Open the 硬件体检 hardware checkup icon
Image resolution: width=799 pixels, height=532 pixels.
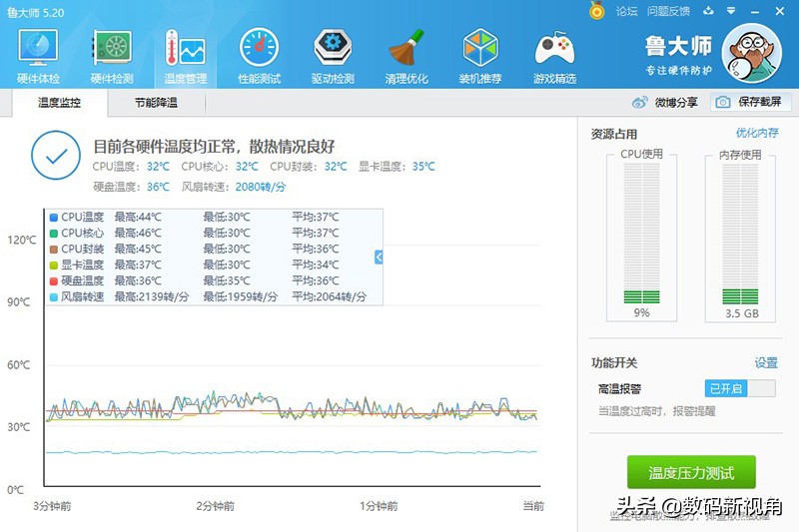[38, 56]
